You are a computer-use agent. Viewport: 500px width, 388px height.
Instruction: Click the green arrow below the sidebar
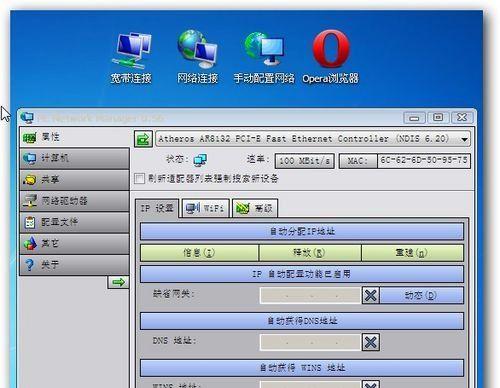[118, 282]
